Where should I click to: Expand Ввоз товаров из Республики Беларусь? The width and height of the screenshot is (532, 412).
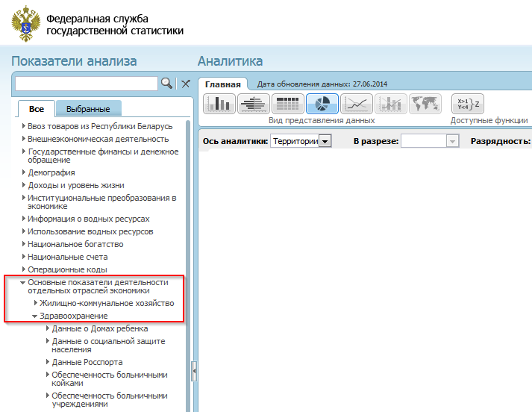click(23, 126)
